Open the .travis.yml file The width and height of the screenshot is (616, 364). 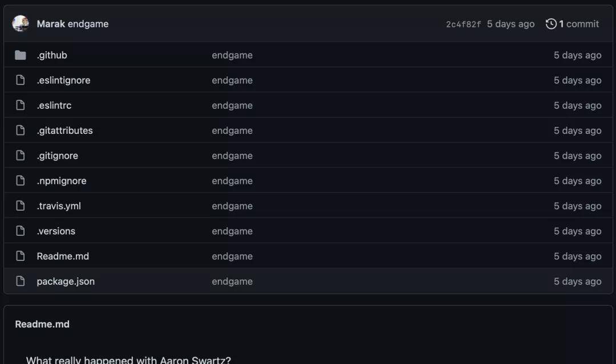[x=59, y=206]
